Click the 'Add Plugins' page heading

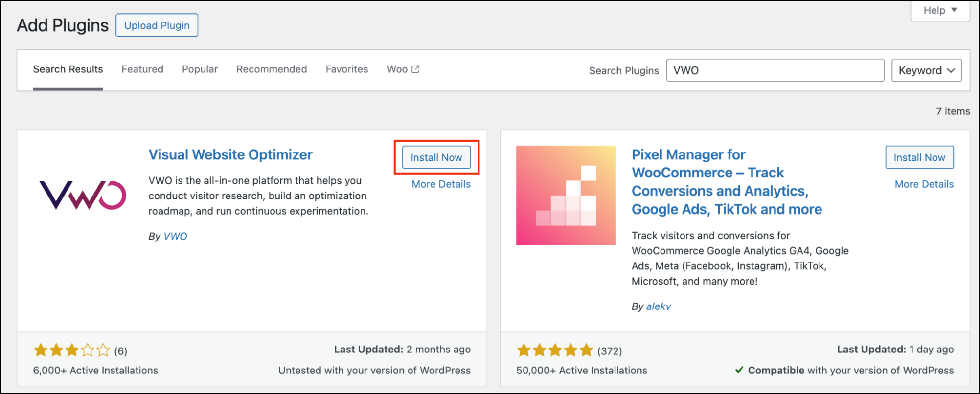click(x=63, y=25)
